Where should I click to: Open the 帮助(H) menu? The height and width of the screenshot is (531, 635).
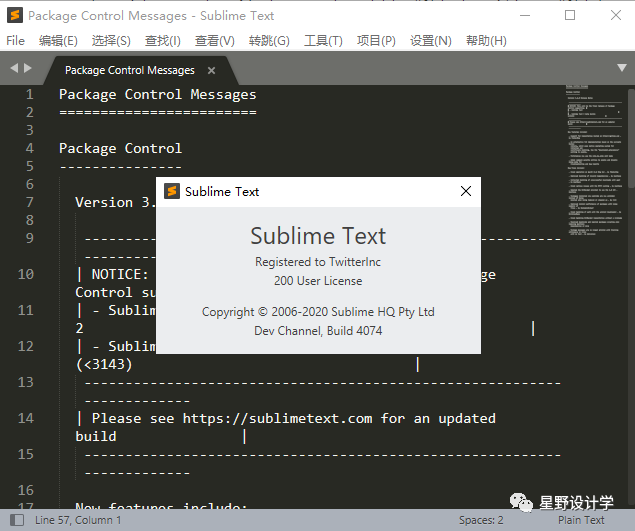coord(486,41)
